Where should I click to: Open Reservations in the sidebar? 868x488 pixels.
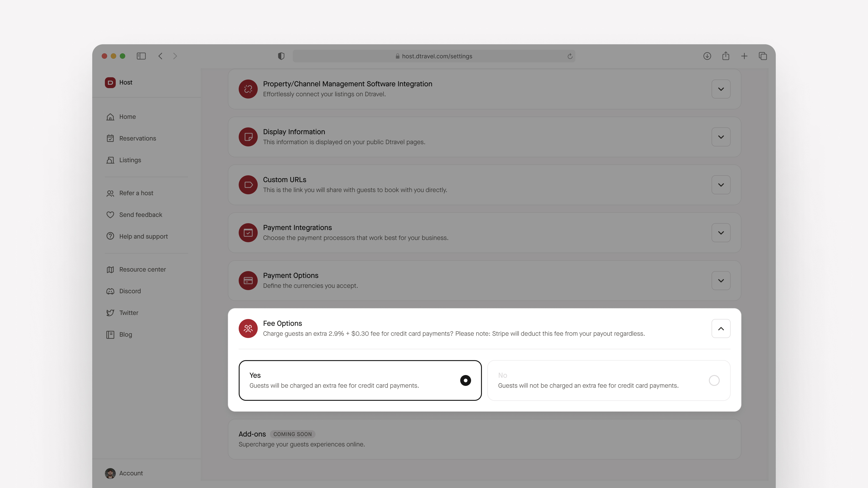pyautogui.click(x=137, y=138)
